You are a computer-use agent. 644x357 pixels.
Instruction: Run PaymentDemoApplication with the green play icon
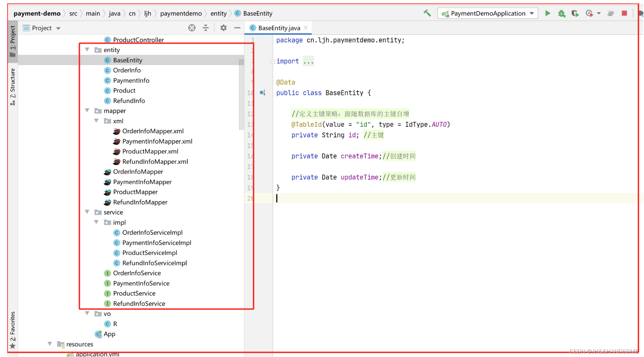coord(547,13)
